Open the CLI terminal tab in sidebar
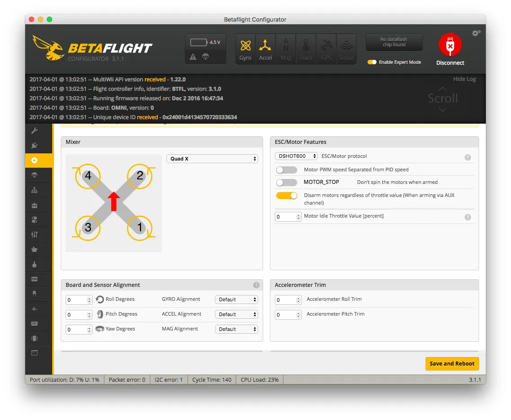511x420 pixels. (34, 353)
